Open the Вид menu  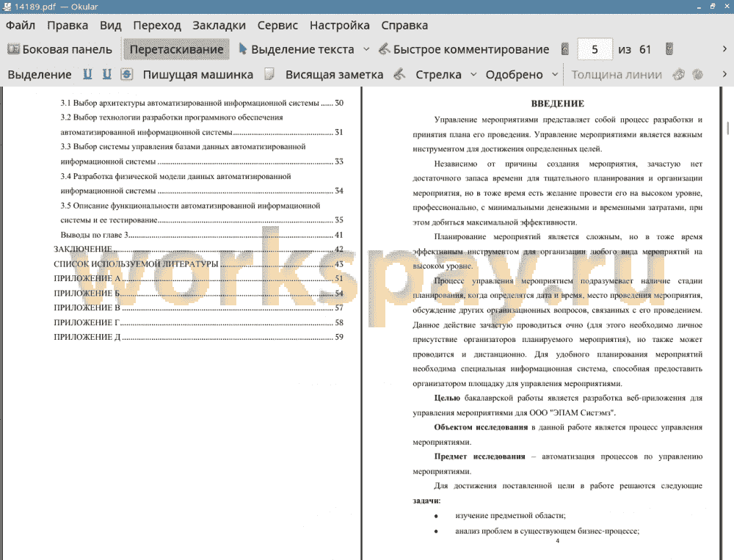[111, 25]
